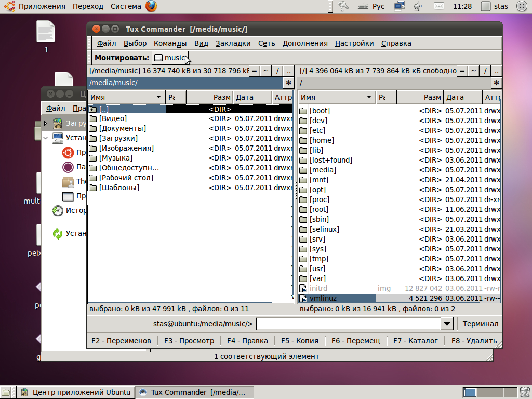Click the media folder icon in right panel
The width and height of the screenshot is (532, 399).
coord(303,170)
